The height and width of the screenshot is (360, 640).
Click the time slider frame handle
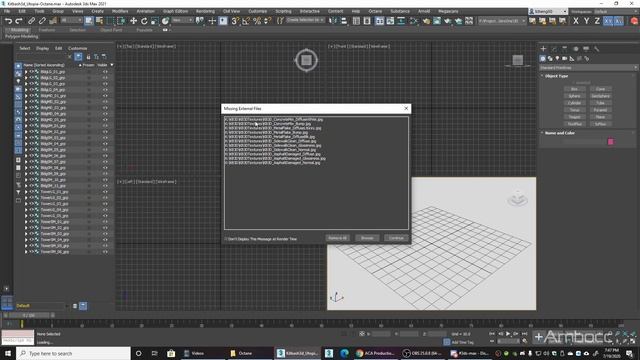tap(29, 316)
